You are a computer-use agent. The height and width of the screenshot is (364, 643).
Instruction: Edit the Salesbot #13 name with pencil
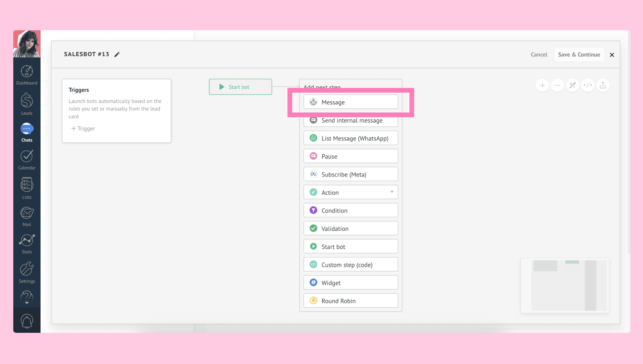click(117, 55)
